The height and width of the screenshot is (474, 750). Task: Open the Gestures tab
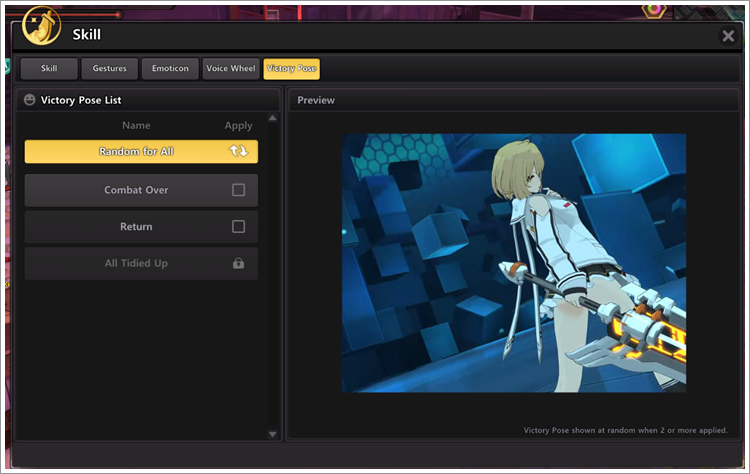pos(110,68)
